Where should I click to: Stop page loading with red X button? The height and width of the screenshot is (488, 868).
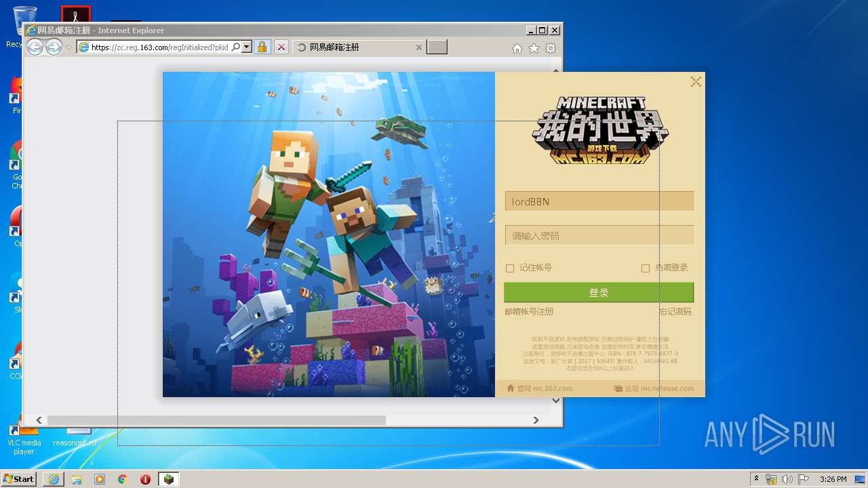(x=281, y=47)
